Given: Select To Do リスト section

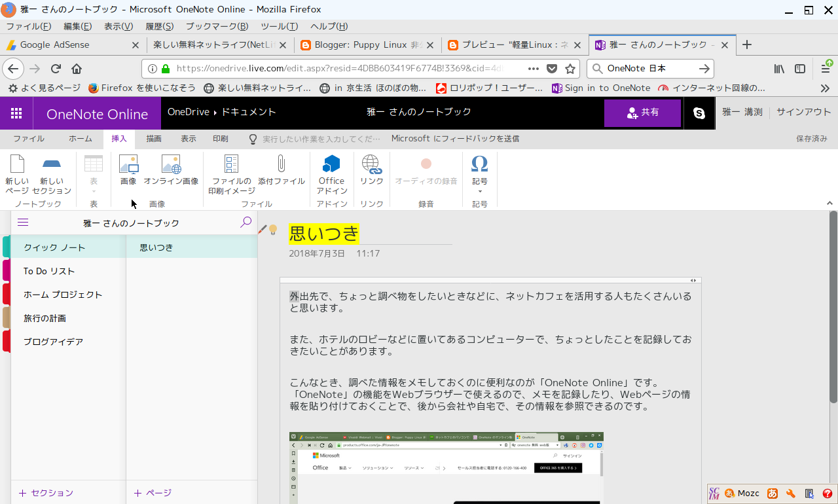Looking at the screenshot, I should click(x=68, y=271).
